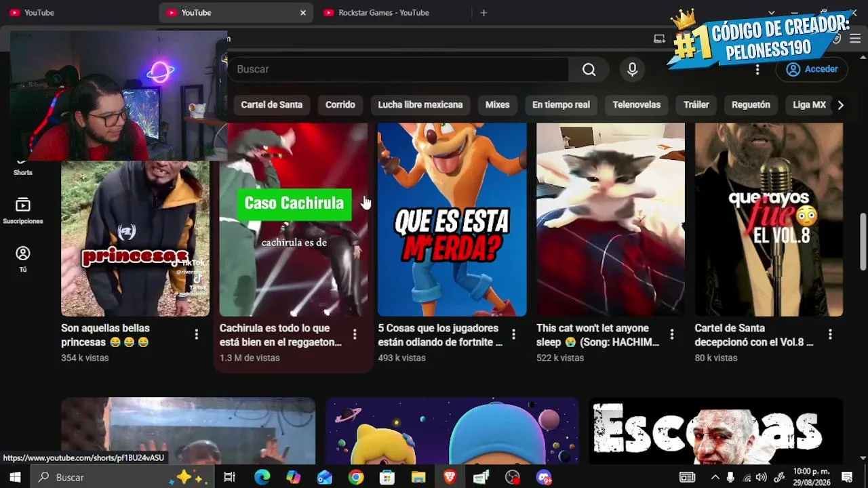Click the '354 k vistas' view count
The width and height of the screenshot is (868, 488).
point(85,358)
